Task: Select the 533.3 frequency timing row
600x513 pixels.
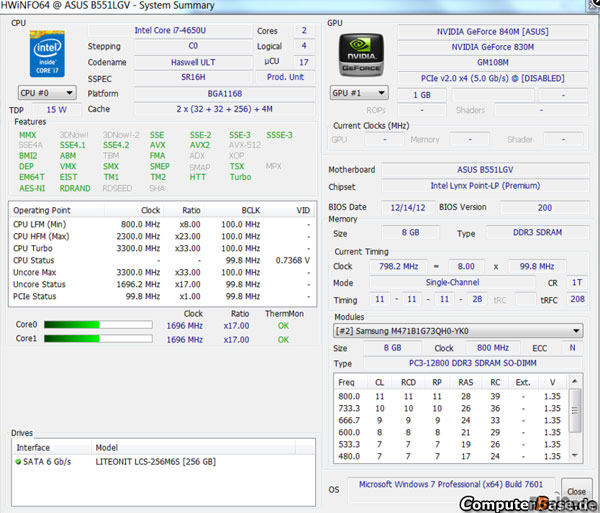Action: point(452,445)
